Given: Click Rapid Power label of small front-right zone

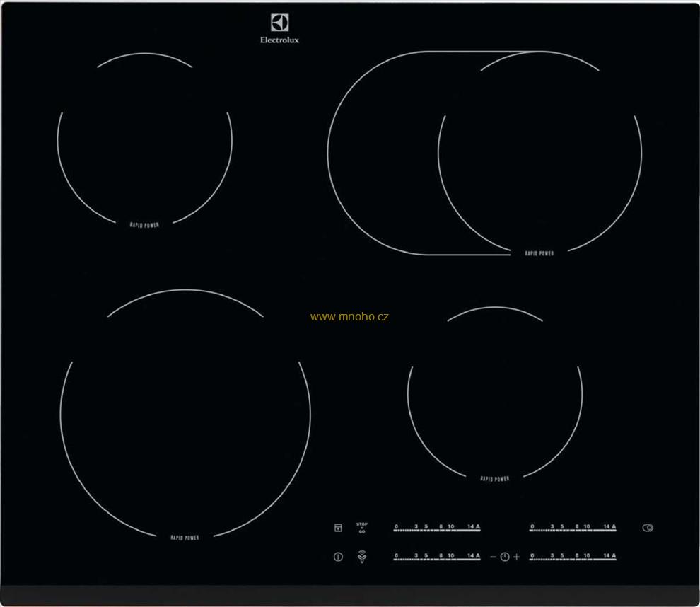Looking at the screenshot, I should coord(495,478).
